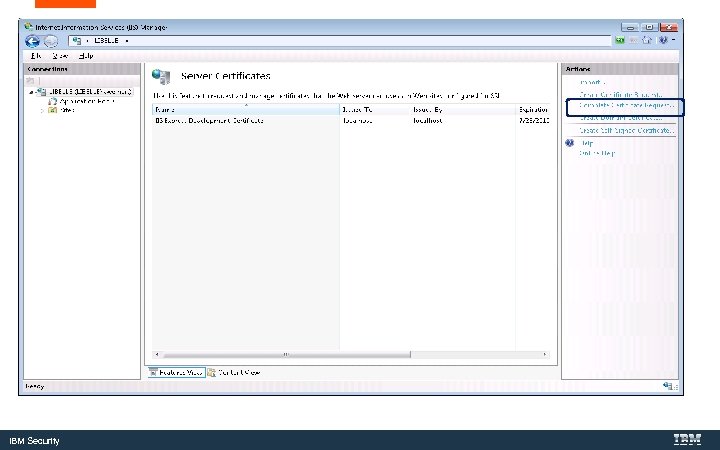Click the Server Certificates header icon
This screenshot has width=720, height=450.
click(161, 76)
